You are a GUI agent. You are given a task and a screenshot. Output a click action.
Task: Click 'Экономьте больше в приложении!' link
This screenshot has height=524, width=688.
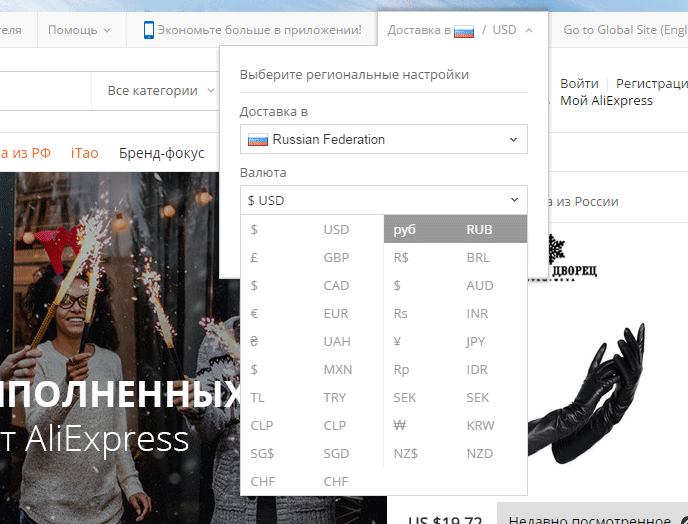(259, 30)
